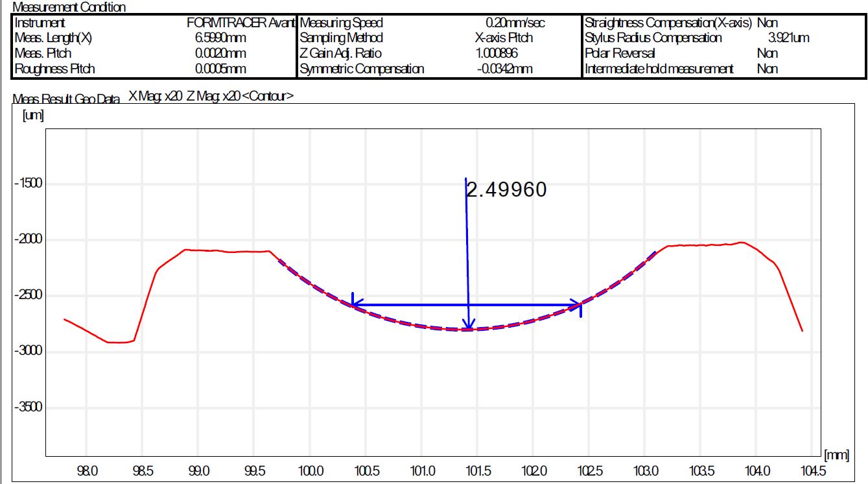Click the FORMTRACER Avant instrument name
868x484 pixels.
coord(240,23)
